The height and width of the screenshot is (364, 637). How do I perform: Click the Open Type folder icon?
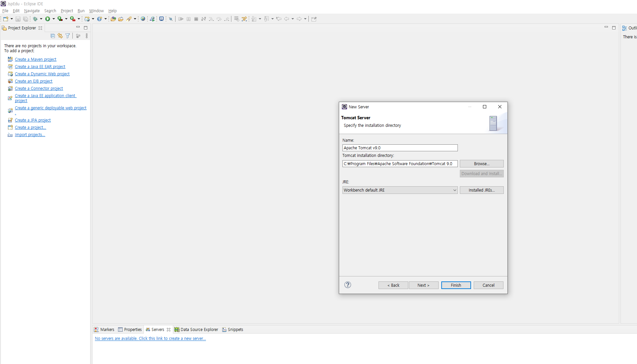(113, 19)
